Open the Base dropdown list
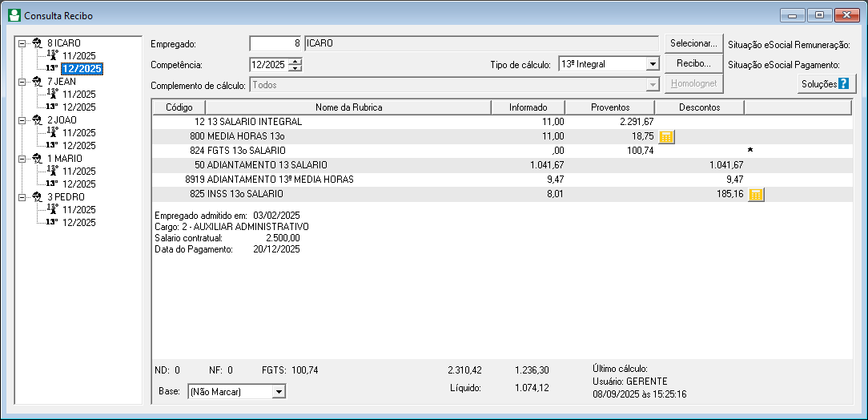The height and width of the screenshot is (420, 868). click(x=279, y=392)
